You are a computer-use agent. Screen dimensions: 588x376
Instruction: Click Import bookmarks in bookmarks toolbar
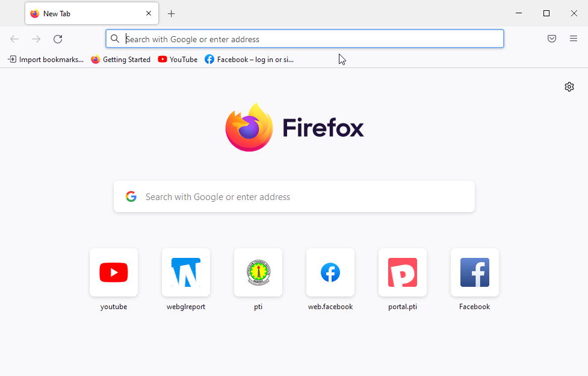point(46,59)
